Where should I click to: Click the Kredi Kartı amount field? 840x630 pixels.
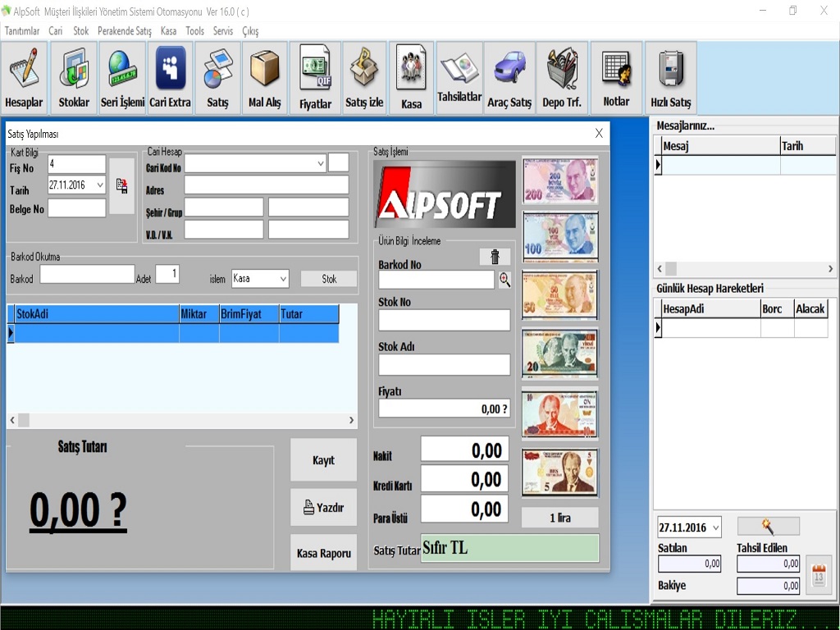point(464,478)
